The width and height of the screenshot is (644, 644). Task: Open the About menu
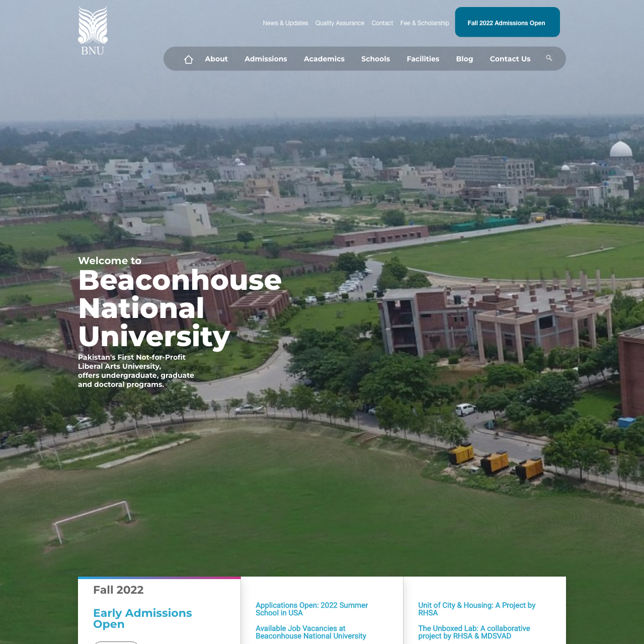[x=216, y=59]
